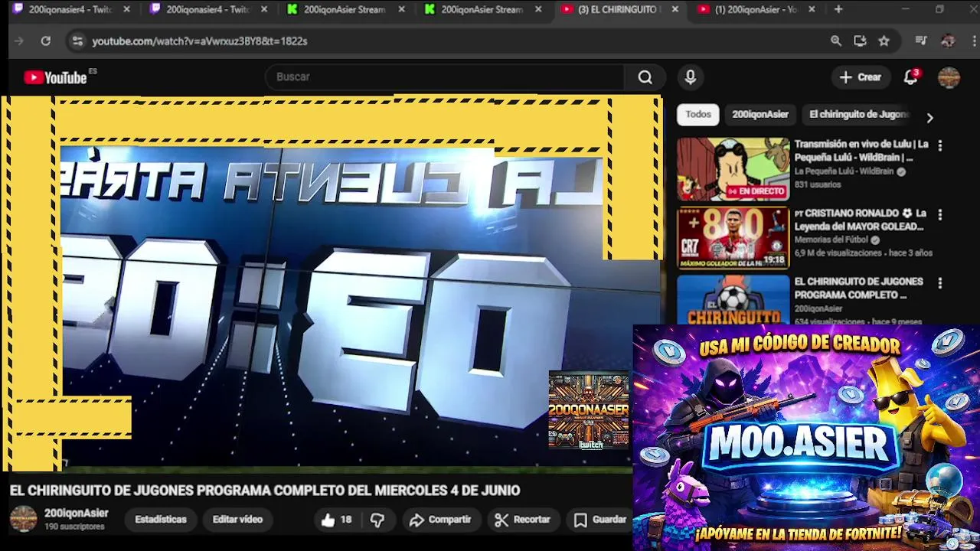This screenshot has height=551, width=980.
Task: Open Estadísticas for the video
Action: [161, 520]
